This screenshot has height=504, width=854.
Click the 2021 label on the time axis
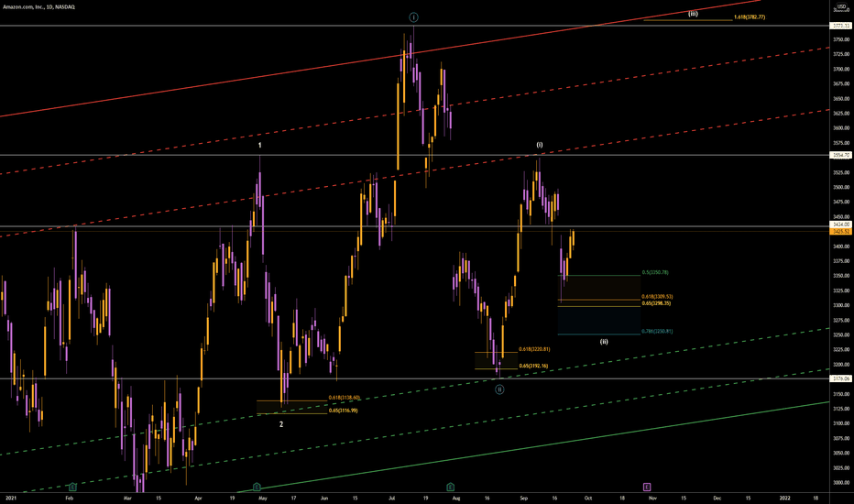11,498
